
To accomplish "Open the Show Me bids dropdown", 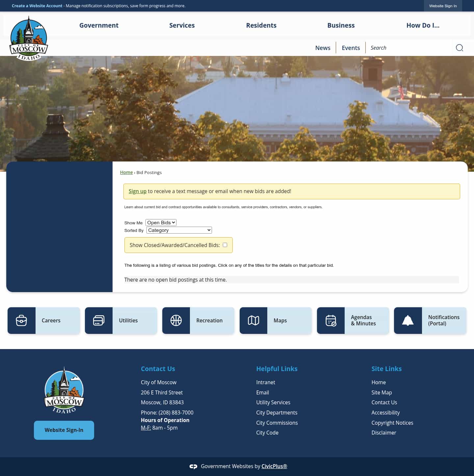I will 161,222.
